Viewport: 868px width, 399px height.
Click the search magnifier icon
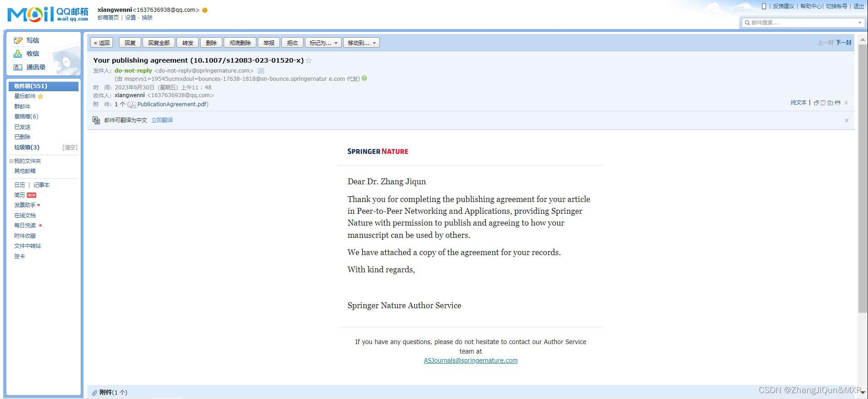point(747,23)
